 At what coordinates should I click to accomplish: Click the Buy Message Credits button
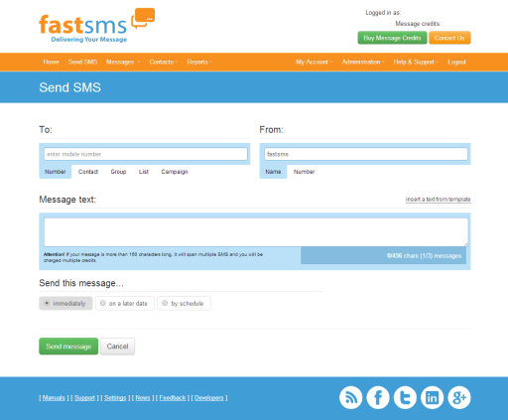[392, 38]
